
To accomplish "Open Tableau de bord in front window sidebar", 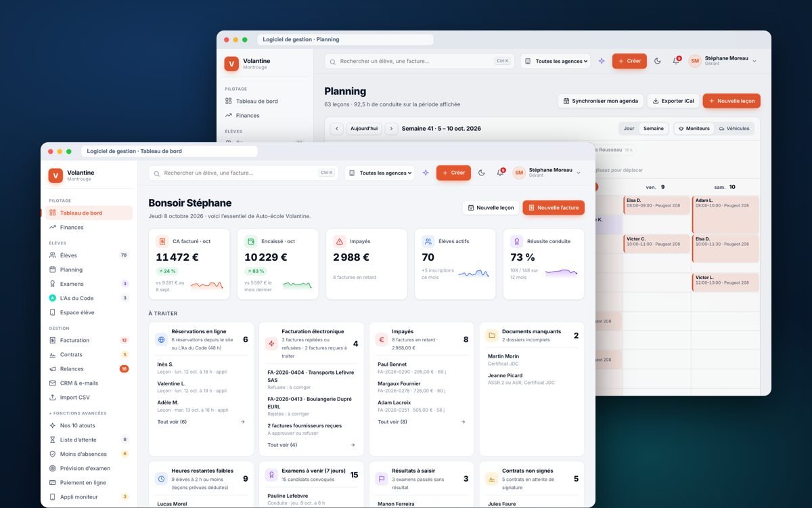I will 89,213.
